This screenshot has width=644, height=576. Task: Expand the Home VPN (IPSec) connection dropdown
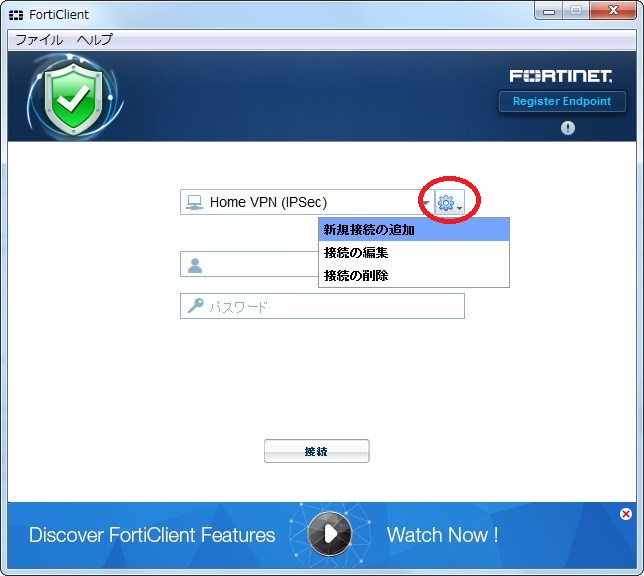(x=426, y=203)
